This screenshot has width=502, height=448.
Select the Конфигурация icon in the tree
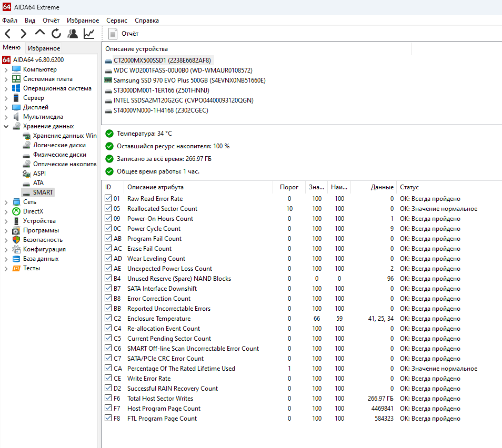pyautogui.click(x=16, y=249)
